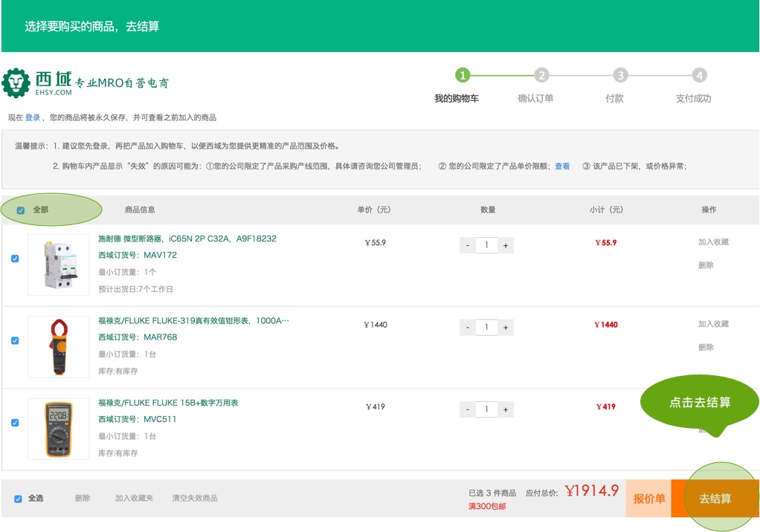This screenshot has width=760, height=532.
Task: Click the 报价单 quotation button
Action: click(648, 499)
